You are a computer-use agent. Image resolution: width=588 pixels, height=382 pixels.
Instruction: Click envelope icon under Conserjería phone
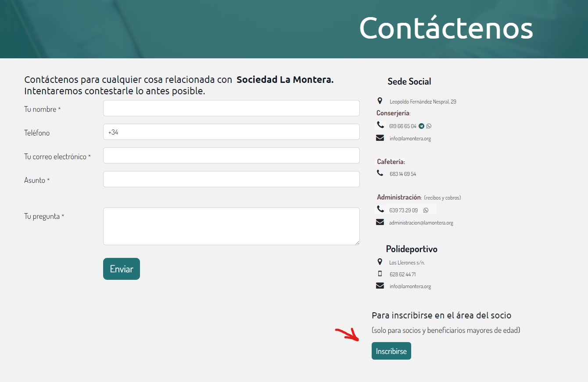[380, 138]
